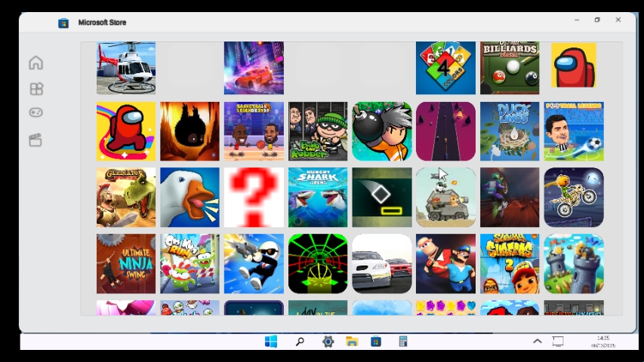The height and width of the screenshot is (362, 644).
Task: Open the Gaming section controller icon
Action: 35,113
